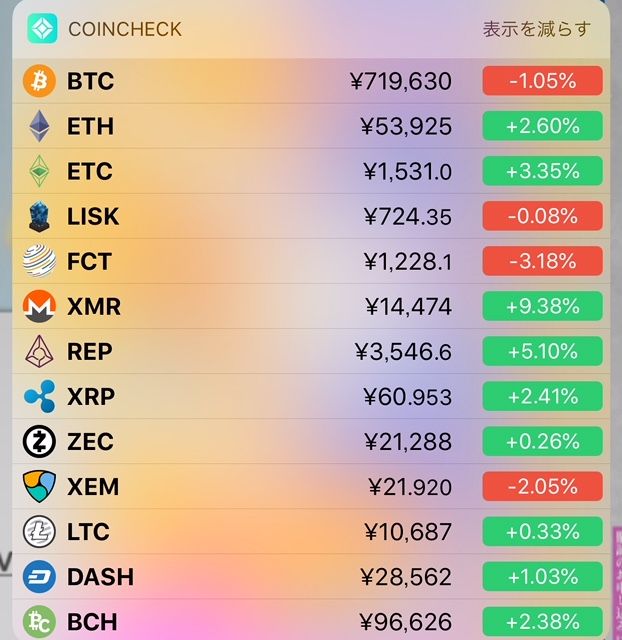Tap the green Bitcoin Cash icon
The height and width of the screenshot is (640, 622).
click(x=39, y=622)
